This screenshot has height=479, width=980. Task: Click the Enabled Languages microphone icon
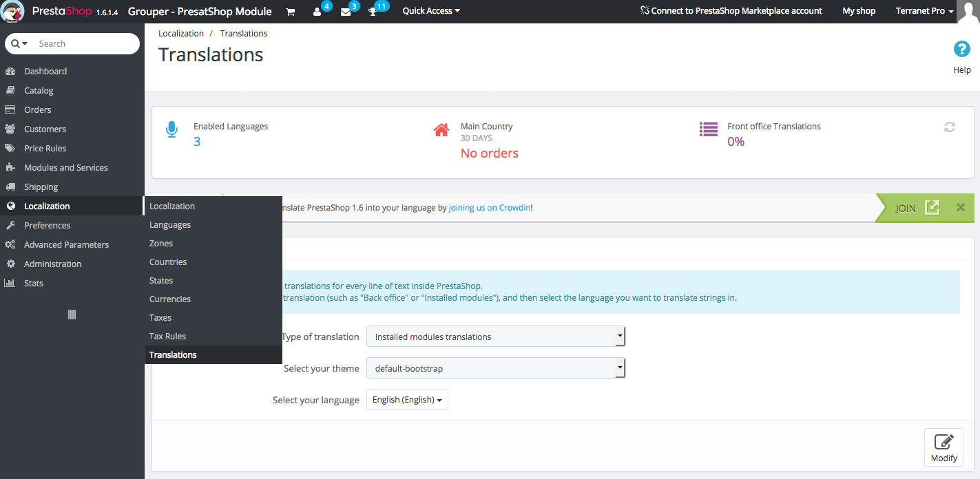tap(171, 129)
